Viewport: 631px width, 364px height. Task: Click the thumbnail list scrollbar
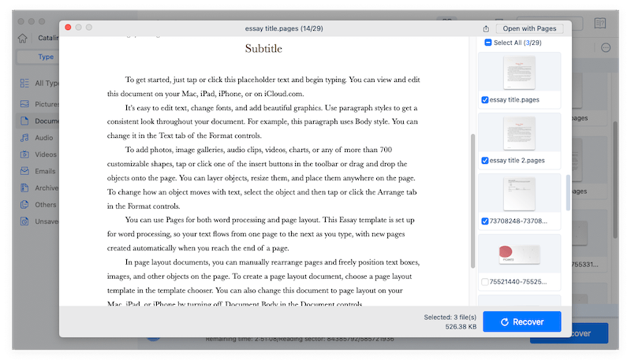click(568, 193)
